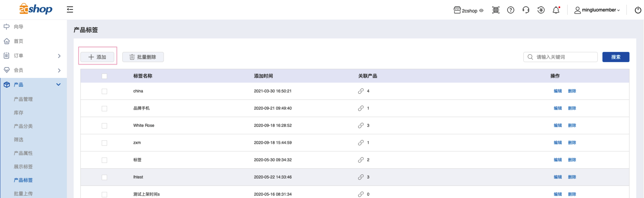Screen dimensions: 644x198
Task: Check the 测试上架时间s row checkbox
Action: pyautogui.click(x=105, y=195)
